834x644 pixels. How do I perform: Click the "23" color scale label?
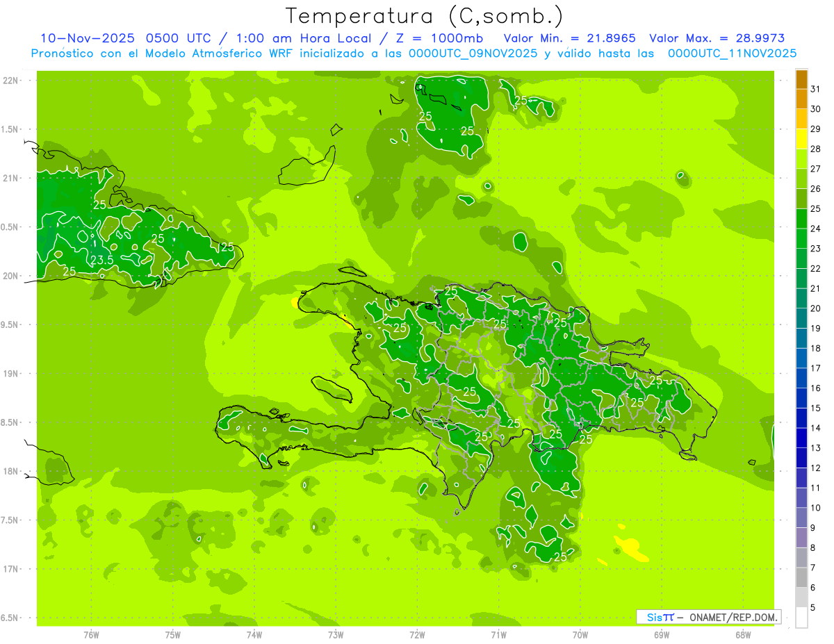[816, 249]
